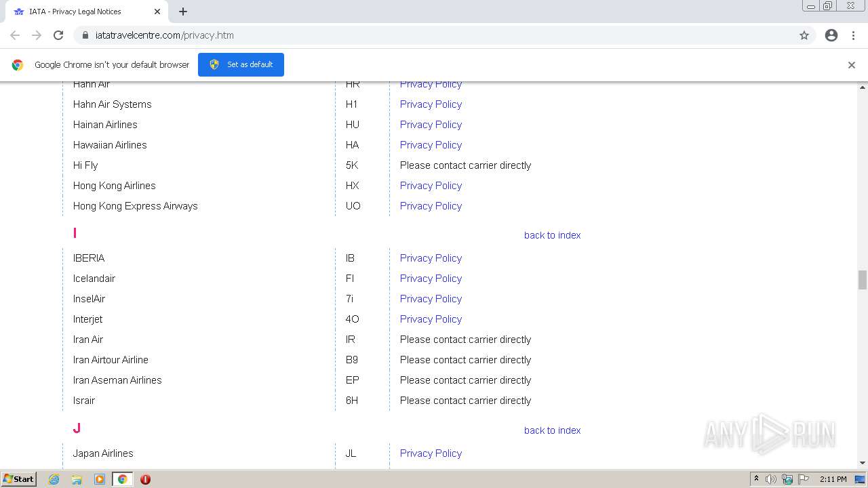Screen dimensions: 868x488
Task: Click the pink section heading letter I
Action: click(75, 233)
